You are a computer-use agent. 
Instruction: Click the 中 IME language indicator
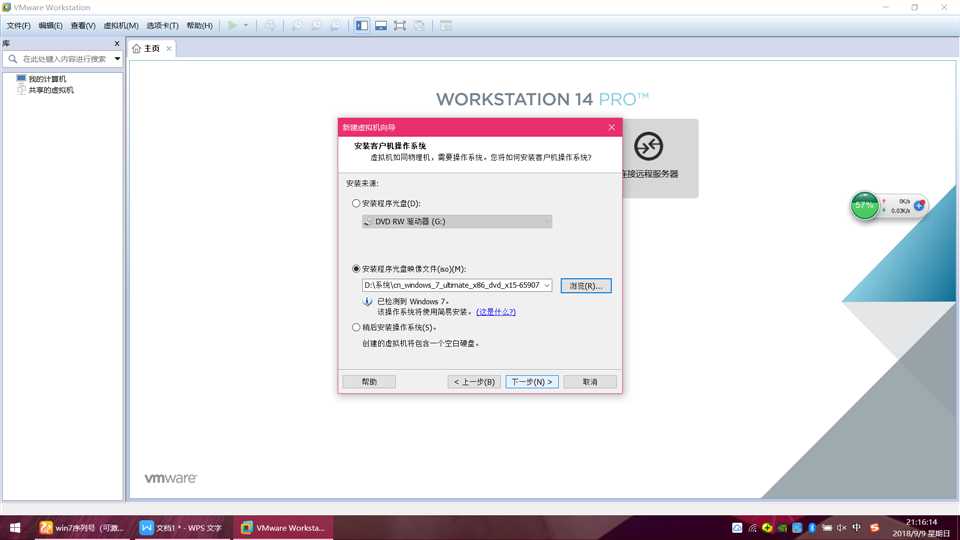(x=857, y=528)
